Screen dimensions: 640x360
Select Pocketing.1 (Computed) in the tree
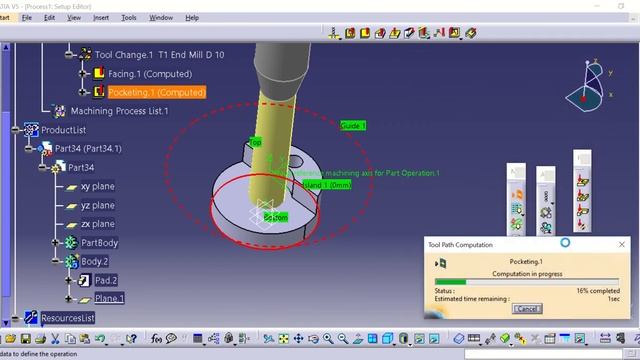[x=157, y=92]
